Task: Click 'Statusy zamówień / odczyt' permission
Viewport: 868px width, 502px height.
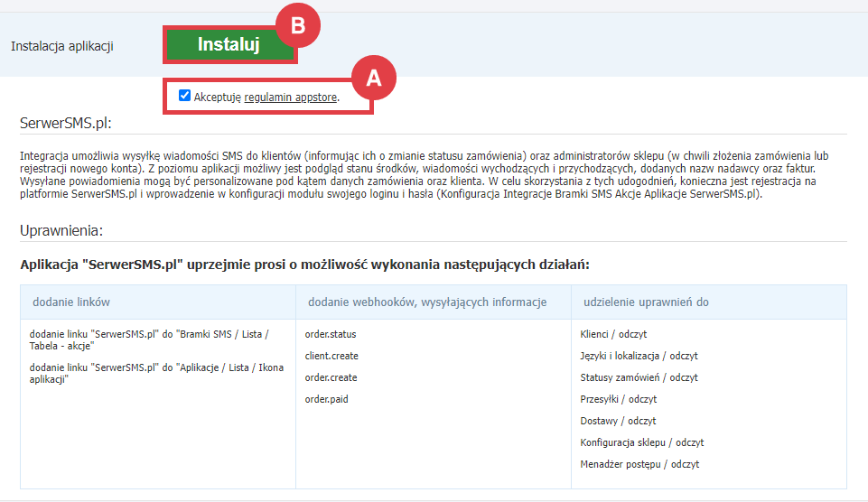Action: (x=639, y=377)
